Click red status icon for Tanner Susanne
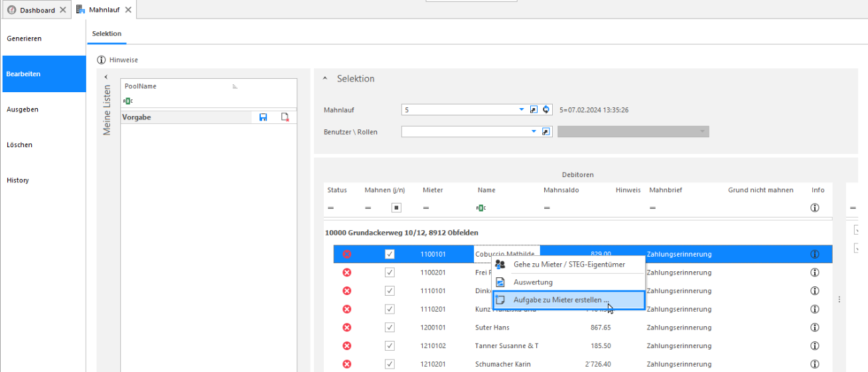The width and height of the screenshot is (868, 372). (346, 345)
